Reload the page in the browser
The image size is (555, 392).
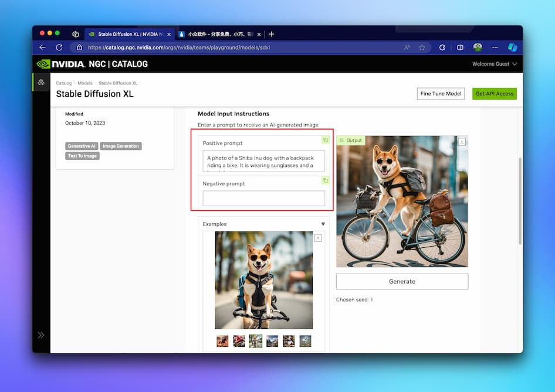tap(59, 47)
